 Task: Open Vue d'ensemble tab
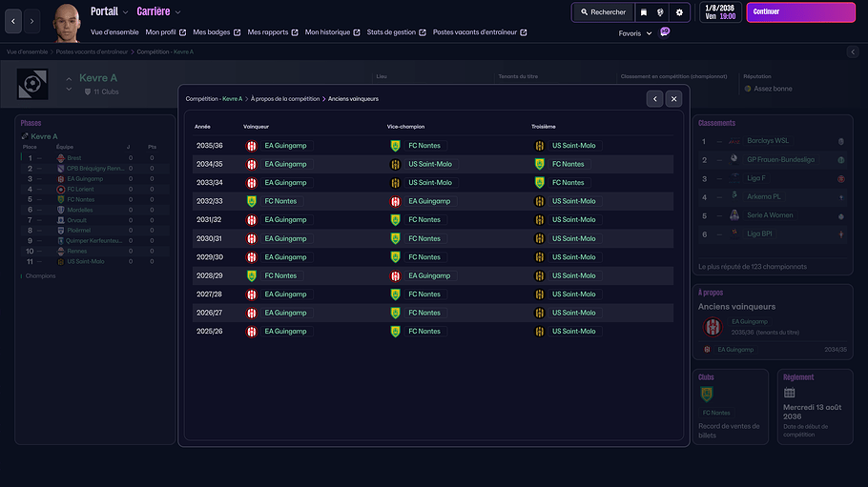(x=114, y=32)
